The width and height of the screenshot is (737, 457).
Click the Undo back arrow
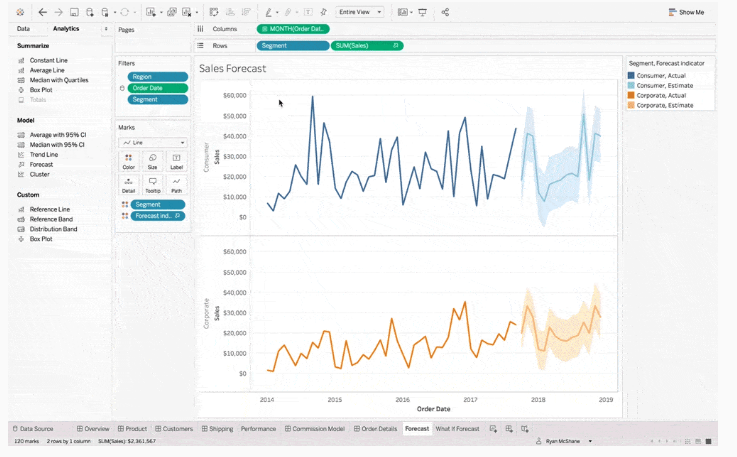click(42, 12)
